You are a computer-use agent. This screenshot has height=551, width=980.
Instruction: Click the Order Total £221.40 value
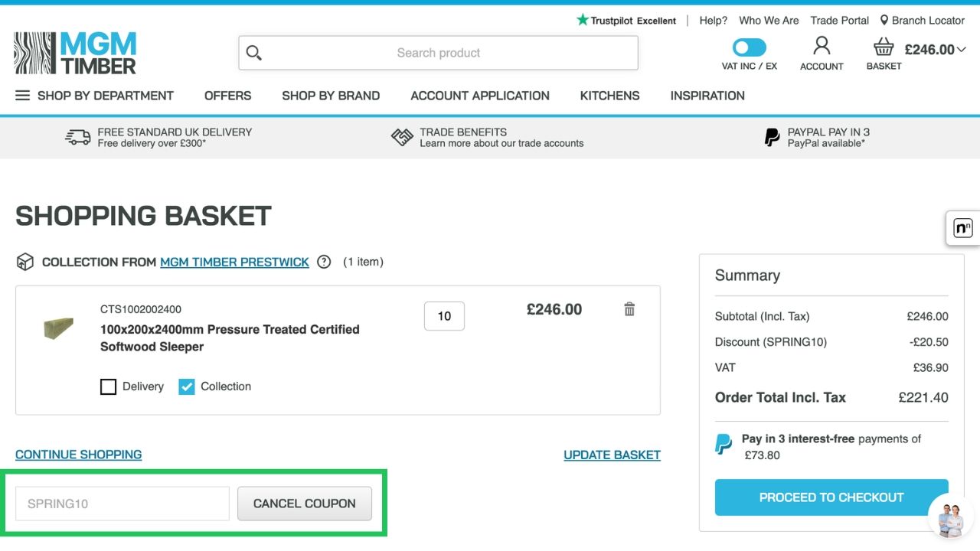[x=923, y=397]
